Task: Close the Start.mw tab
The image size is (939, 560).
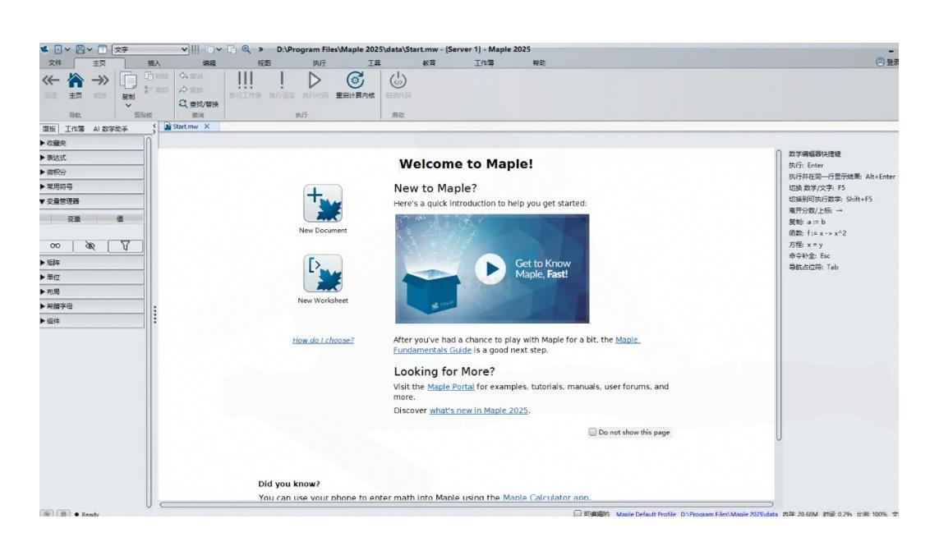Action: [x=207, y=126]
